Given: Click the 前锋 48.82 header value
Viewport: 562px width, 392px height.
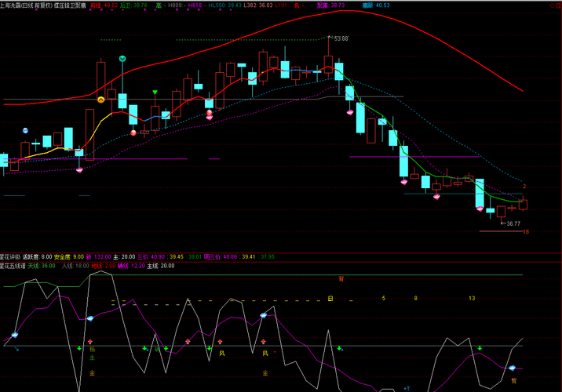Looking at the screenshot, I should pos(104,5).
